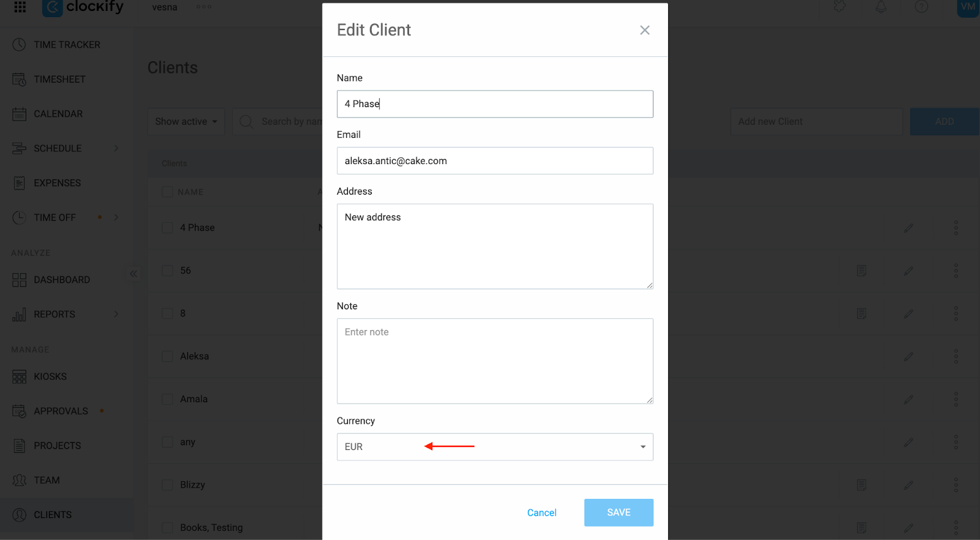Open the Currency EUR dropdown
Viewport: 980px width, 540px height.
tap(495, 447)
